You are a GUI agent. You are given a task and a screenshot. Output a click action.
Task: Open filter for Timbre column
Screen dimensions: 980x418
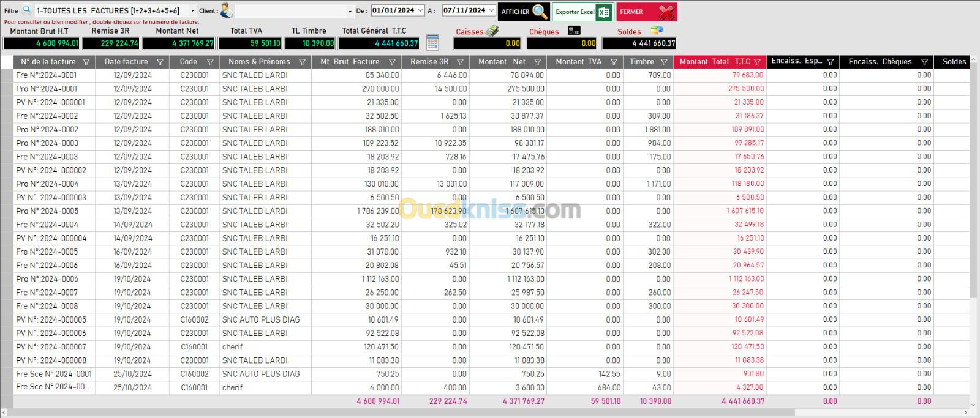coord(663,62)
